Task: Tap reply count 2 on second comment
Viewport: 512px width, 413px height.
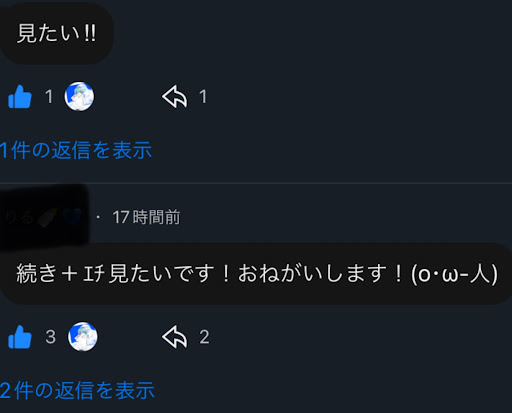Action: click(204, 337)
